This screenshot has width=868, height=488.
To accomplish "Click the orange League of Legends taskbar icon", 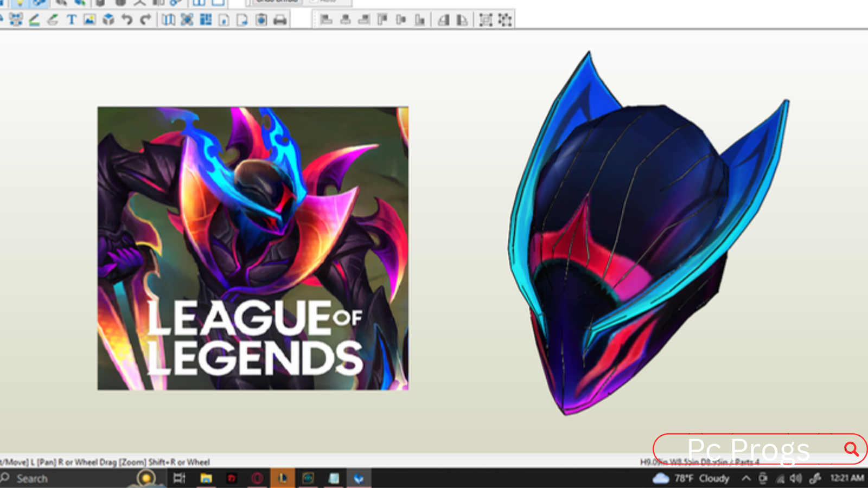I will [x=282, y=478].
